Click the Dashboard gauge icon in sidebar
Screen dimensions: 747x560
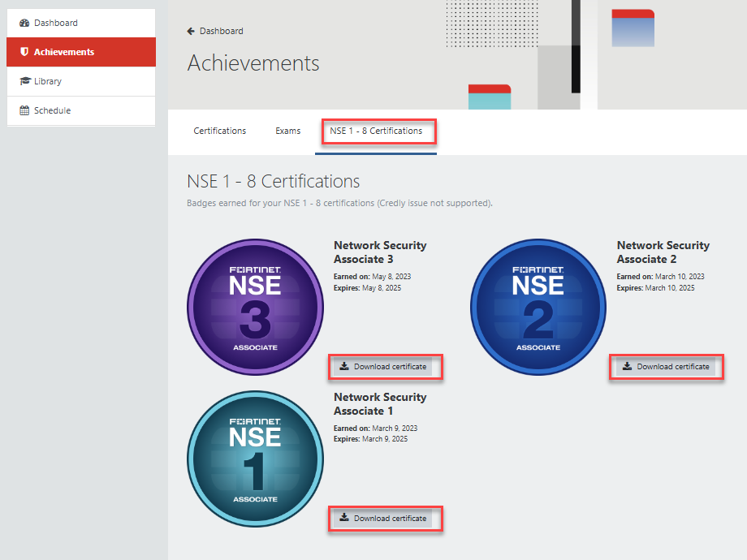(24, 23)
